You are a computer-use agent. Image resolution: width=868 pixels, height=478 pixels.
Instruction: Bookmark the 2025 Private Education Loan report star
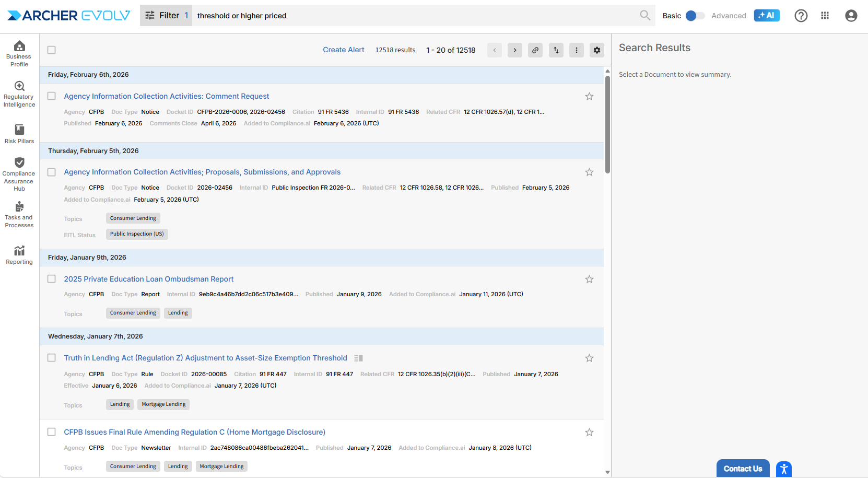point(589,279)
